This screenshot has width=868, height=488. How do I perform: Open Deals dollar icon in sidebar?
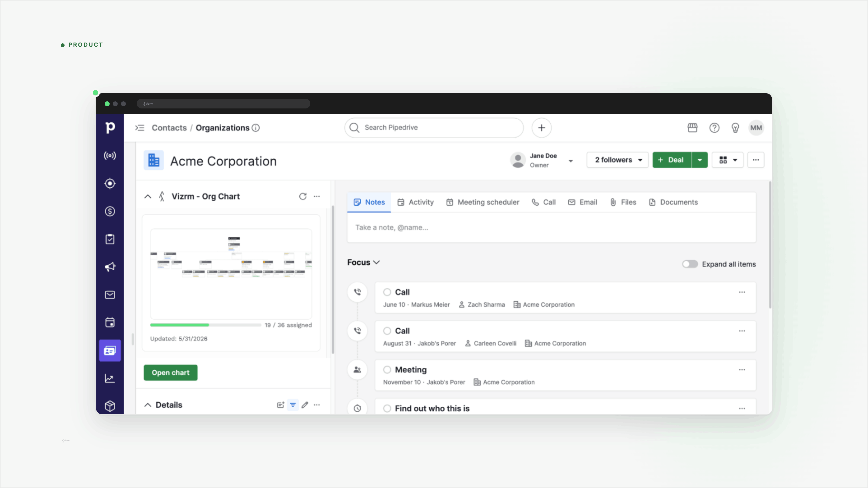110,211
